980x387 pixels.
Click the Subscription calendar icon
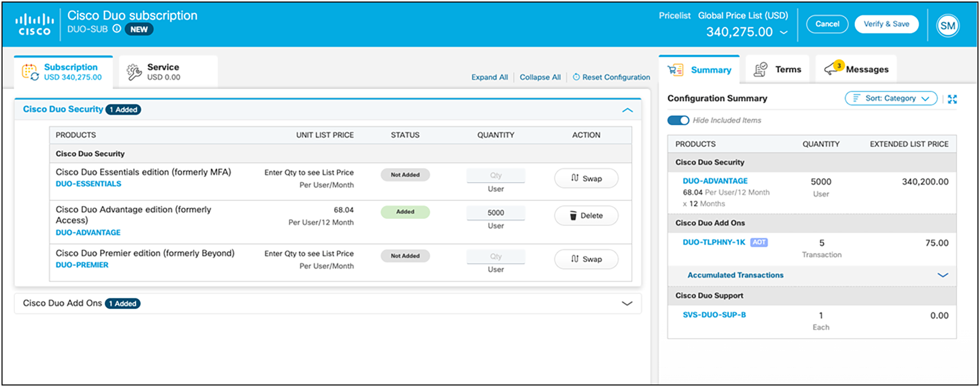(x=30, y=72)
